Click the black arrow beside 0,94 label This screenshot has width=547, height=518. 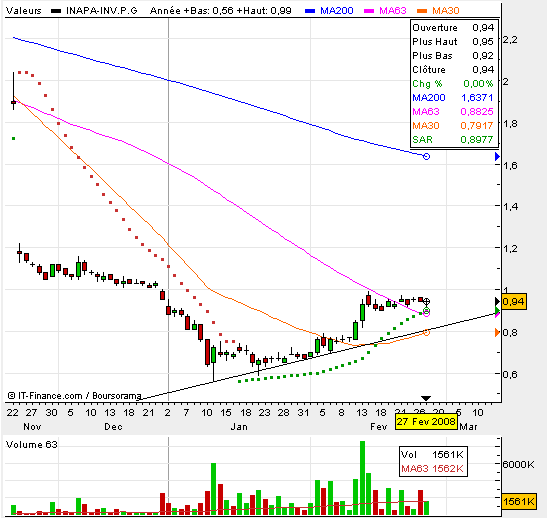tap(497, 301)
